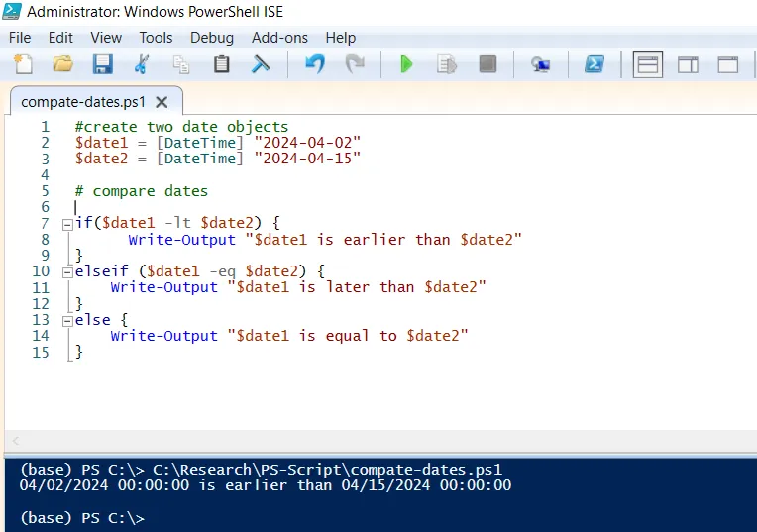The width and height of the screenshot is (757, 532).
Task: Undo the last edit with the Undo arrow
Action: (314, 65)
